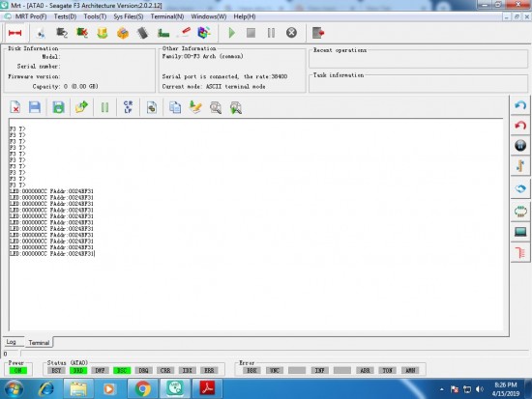The height and width of the screenshot is (399, 532).
Task: Click the green Play start icon
Action: click(x=232, y=33)
